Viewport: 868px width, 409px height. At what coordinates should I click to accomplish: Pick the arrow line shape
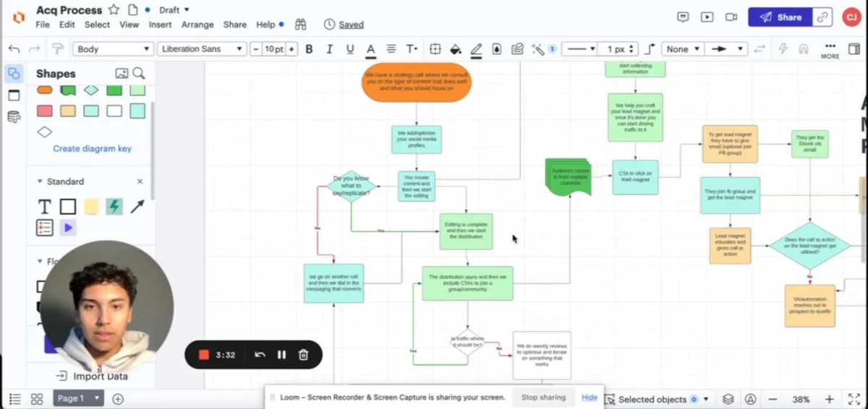137,207
